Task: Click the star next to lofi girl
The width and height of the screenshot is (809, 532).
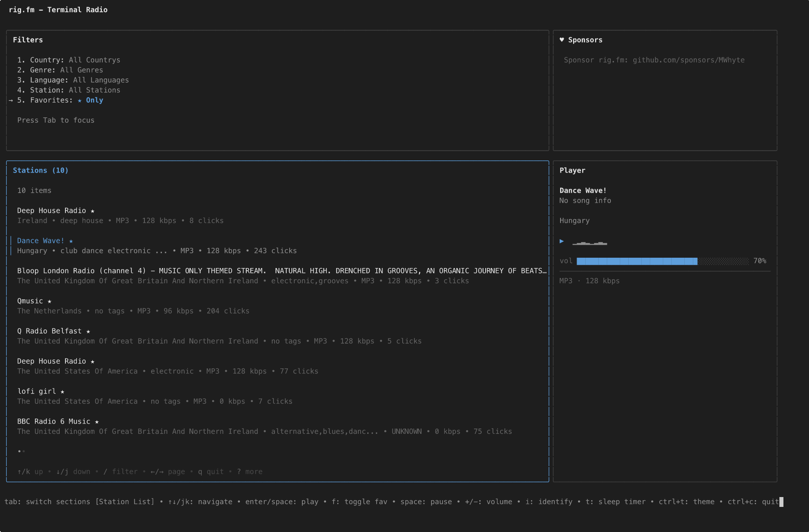Action: coord(62,392)
